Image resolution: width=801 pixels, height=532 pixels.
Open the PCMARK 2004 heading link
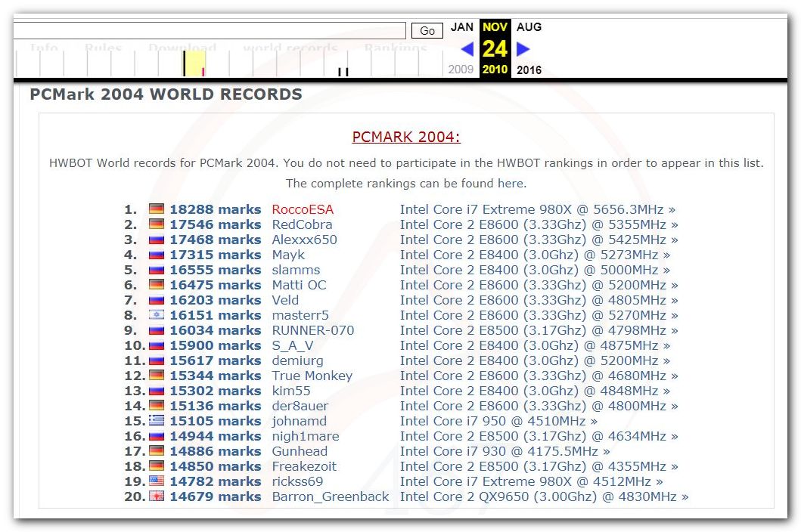(406, 137)
